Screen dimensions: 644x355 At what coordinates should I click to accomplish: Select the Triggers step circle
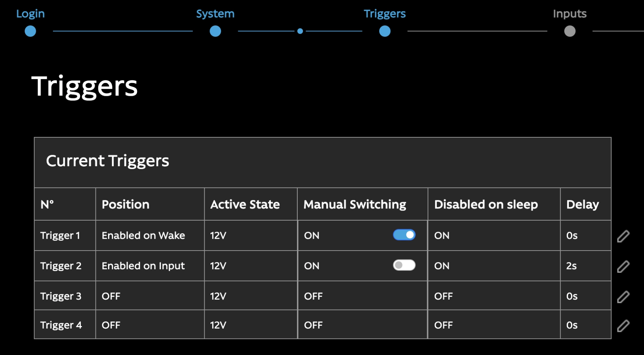click(385, 31)
